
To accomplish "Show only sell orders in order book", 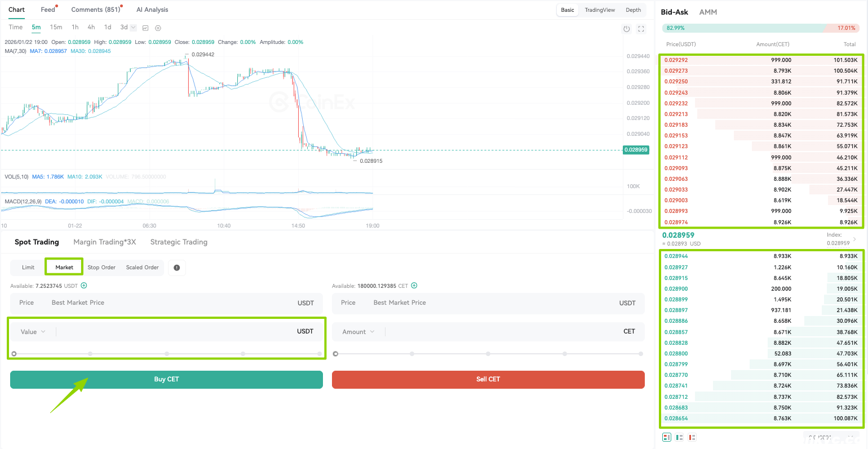I will tap(692, 437).
